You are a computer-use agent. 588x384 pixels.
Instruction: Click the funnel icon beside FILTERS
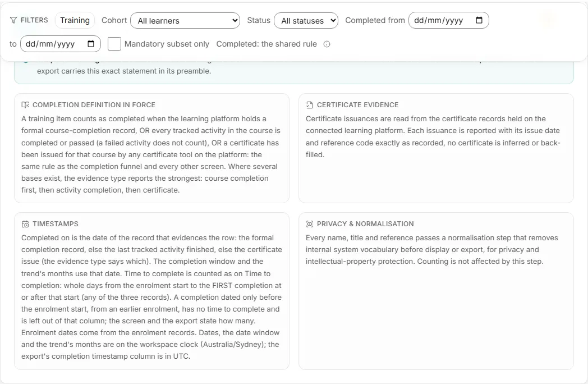coord(13,20)
